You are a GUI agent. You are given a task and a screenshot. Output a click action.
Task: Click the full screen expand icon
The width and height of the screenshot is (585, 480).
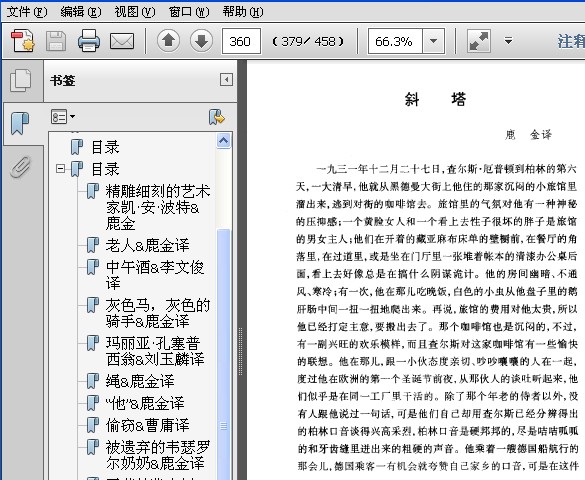tap(479, 41)
